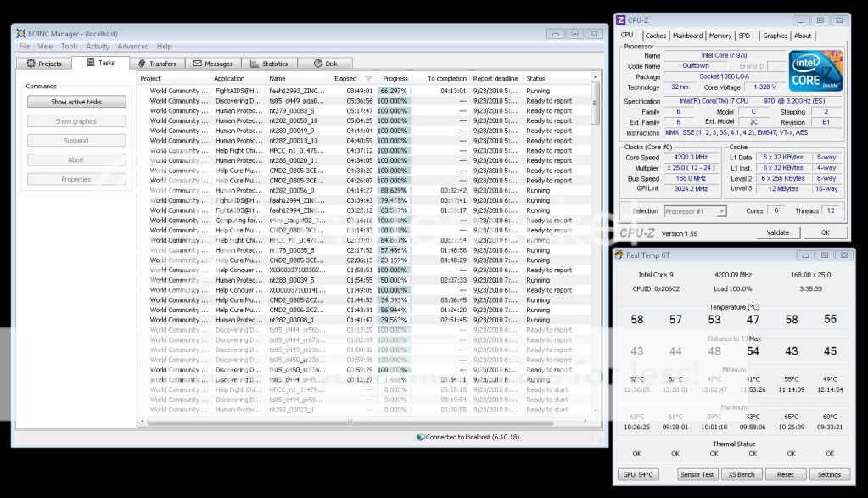Sort tasks by the Progress column header

tap(395, 79)
